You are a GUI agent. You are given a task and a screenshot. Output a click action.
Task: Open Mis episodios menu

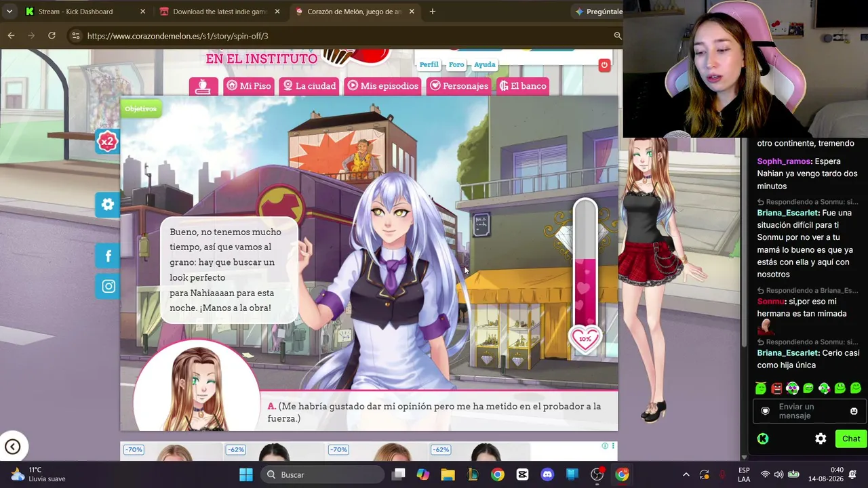pyautogui.click(x=383, y=86)
